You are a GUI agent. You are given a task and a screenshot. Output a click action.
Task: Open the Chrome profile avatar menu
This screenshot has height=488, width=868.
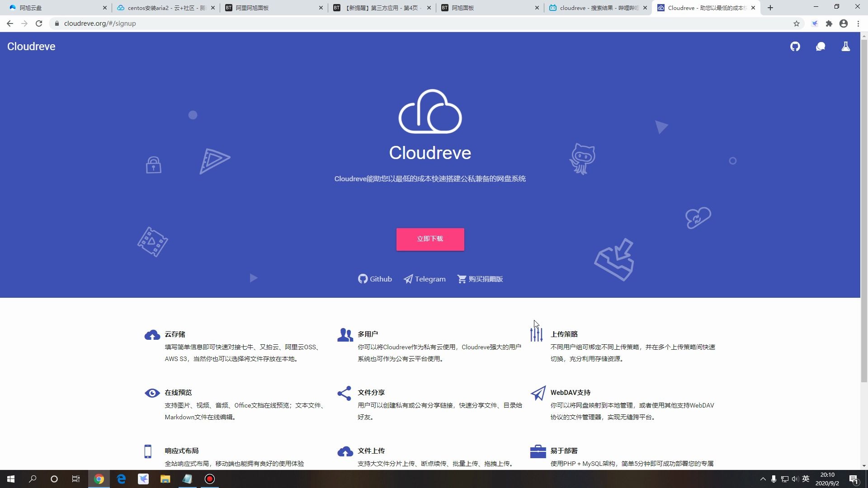tap(844, 23)
